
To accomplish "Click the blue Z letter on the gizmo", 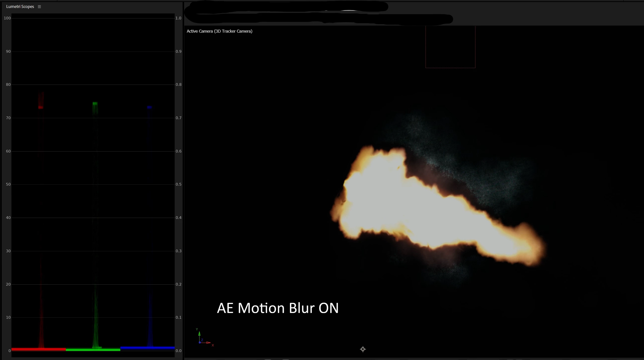I will (x=202, y=340).
